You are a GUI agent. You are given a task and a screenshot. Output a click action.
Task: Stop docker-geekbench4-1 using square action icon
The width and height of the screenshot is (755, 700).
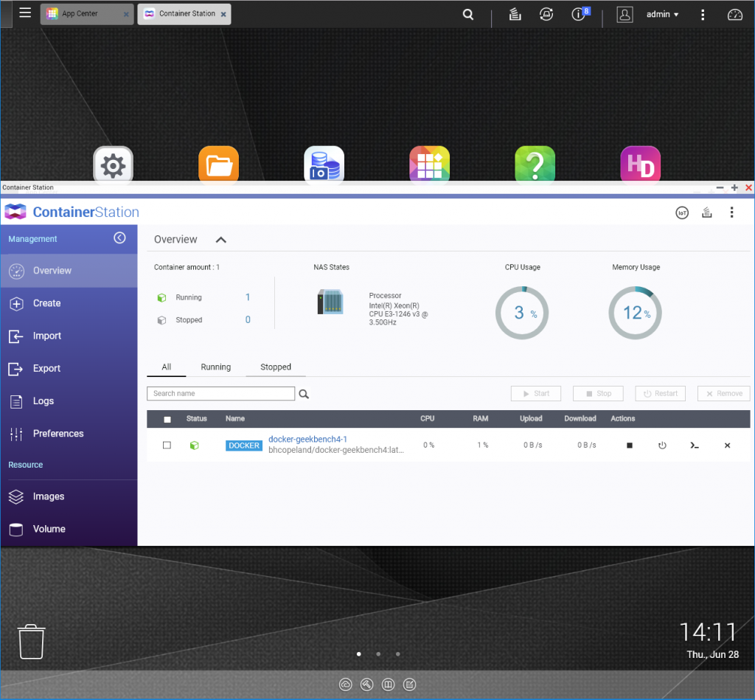pyautogui.click(x=630, y=446)
